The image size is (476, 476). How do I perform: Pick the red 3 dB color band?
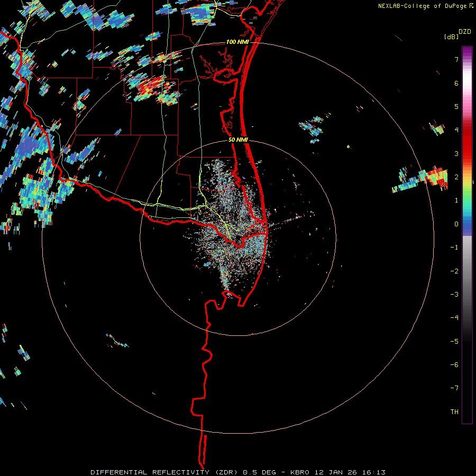point(467,153)
